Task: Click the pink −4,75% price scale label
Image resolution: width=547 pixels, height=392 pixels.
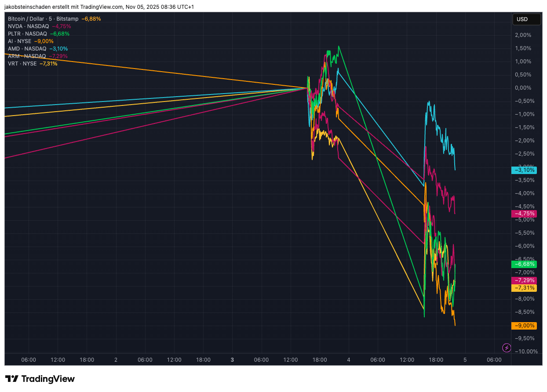Action: [524, 214]
